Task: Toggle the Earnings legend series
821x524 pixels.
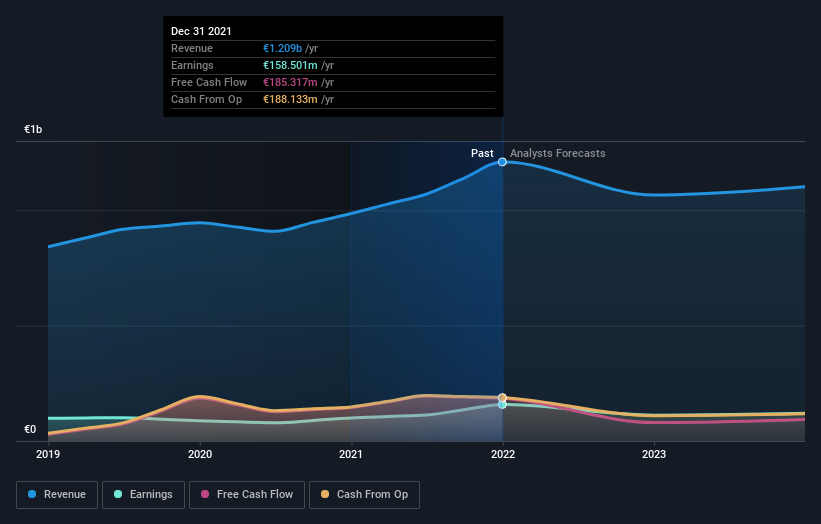Action: 143,495
